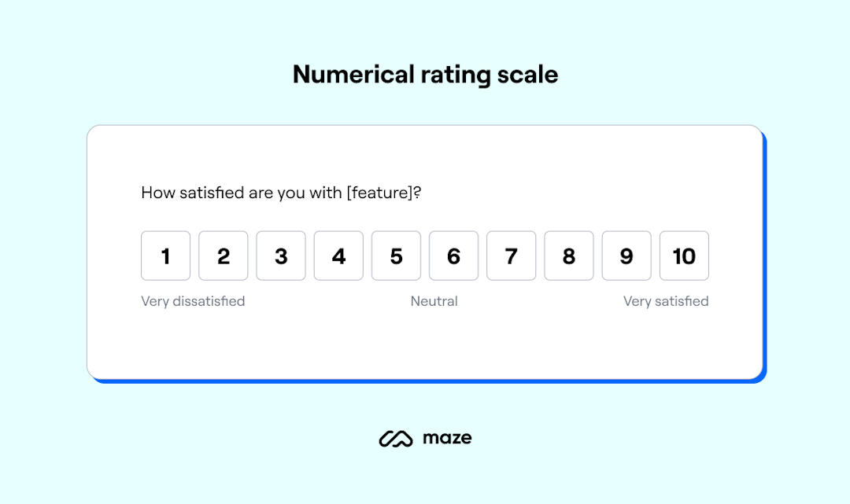Click the maze wordmark next to the logo

point(447,438)
